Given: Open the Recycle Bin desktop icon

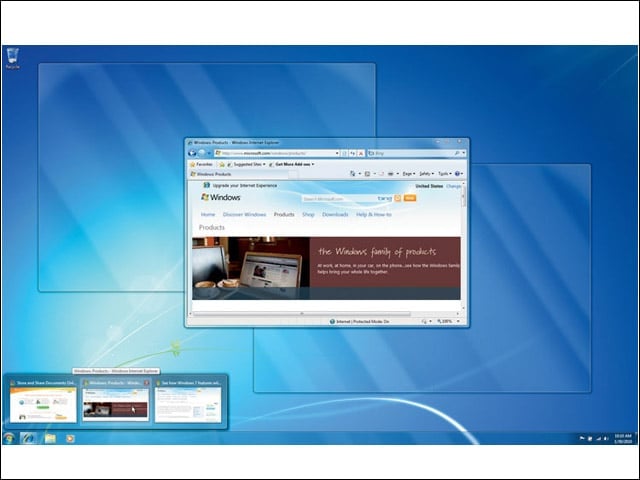Looking at the screenshot, I should coord(13,58).
